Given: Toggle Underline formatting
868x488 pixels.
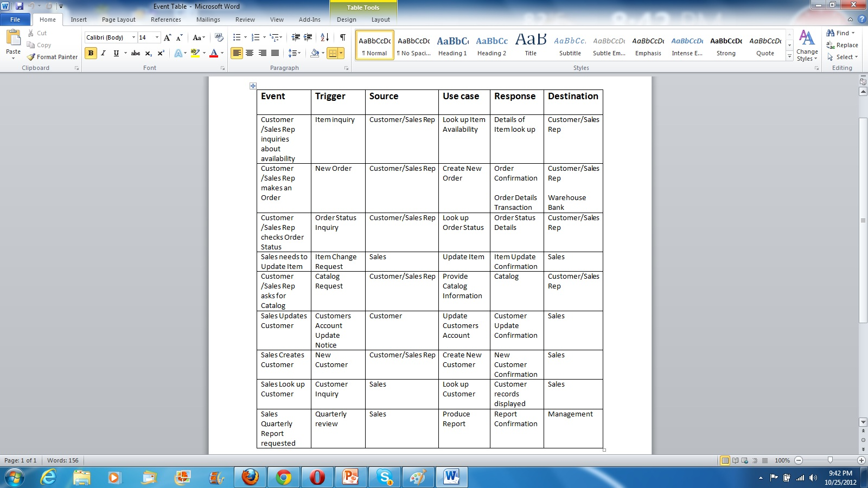Looking at the screenshot, I should click(116, 53).
